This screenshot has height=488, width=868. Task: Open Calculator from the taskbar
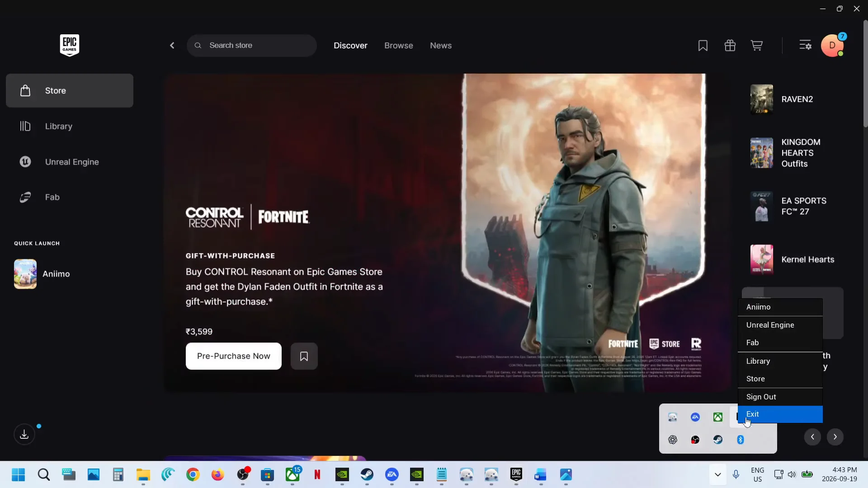[118, 474]
